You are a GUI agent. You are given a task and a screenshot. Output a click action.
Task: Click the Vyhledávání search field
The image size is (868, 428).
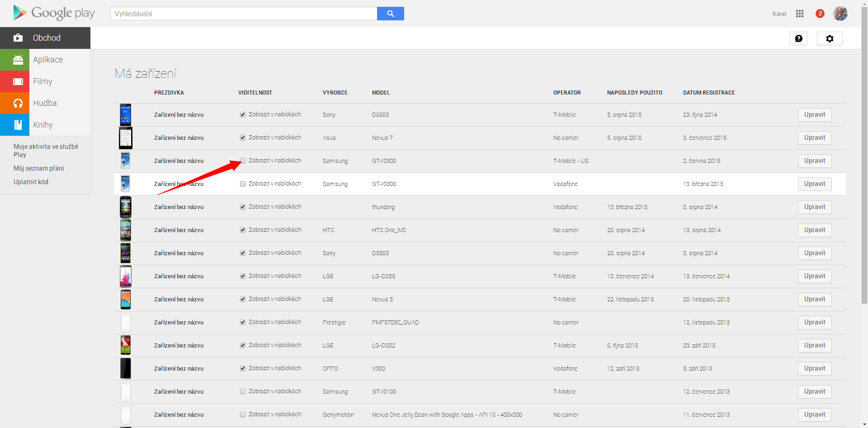click(244, 14)
